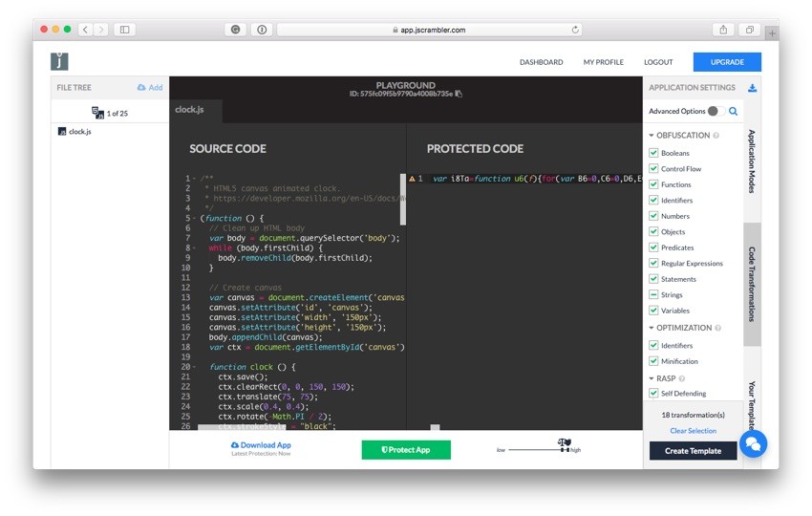Select the clock.js editor tab

(x=196, y=110)
